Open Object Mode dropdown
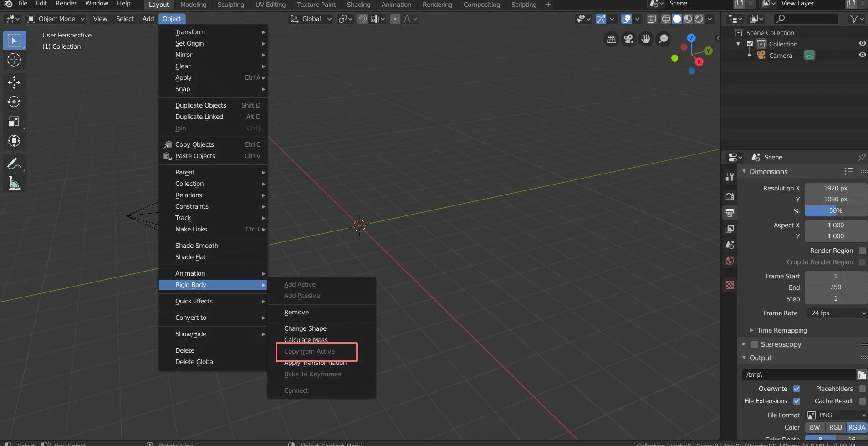The height and width of the screenshot is (446, 868). [56, 19]
